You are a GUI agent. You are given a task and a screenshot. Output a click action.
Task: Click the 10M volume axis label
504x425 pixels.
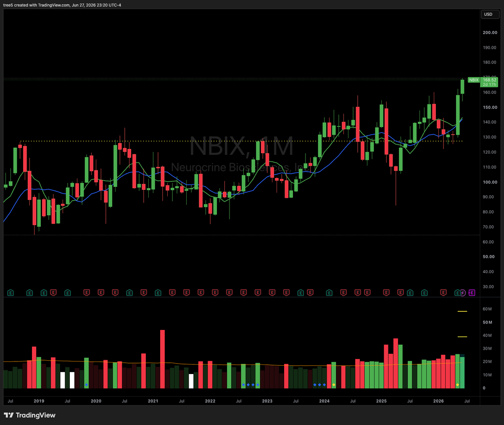[x=487, y=375]
